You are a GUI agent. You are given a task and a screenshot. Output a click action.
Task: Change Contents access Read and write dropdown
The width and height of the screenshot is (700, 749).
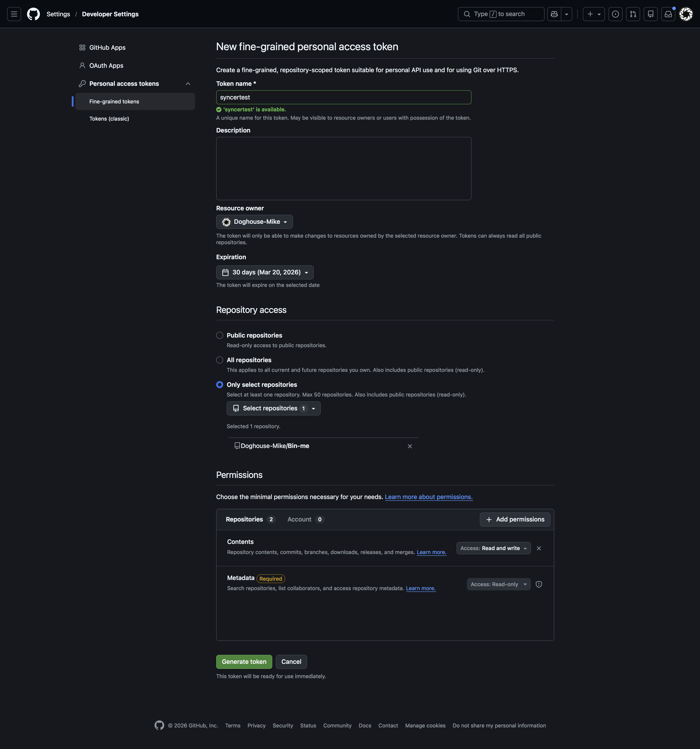click(494, 548)
